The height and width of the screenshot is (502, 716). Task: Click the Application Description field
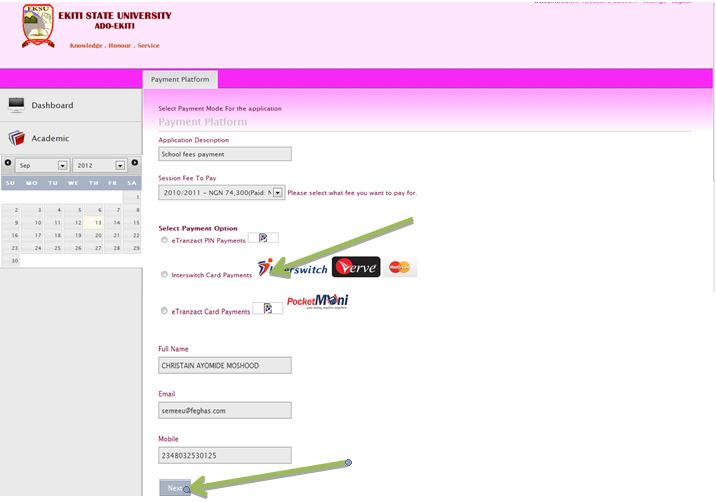coord(225,154)
